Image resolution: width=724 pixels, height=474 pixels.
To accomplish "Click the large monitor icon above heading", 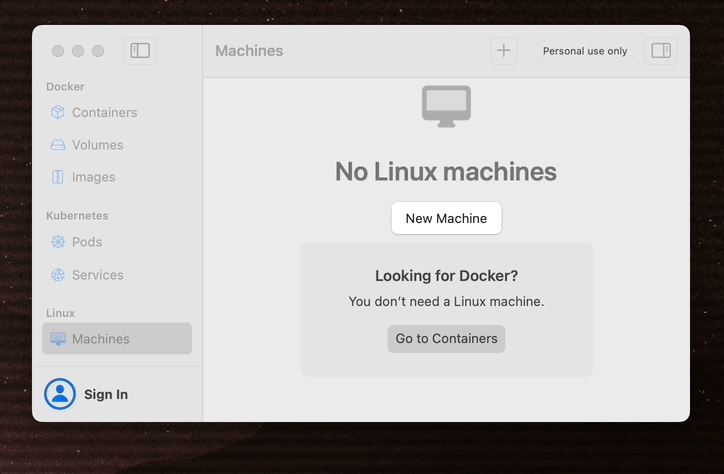I will 446,106.
